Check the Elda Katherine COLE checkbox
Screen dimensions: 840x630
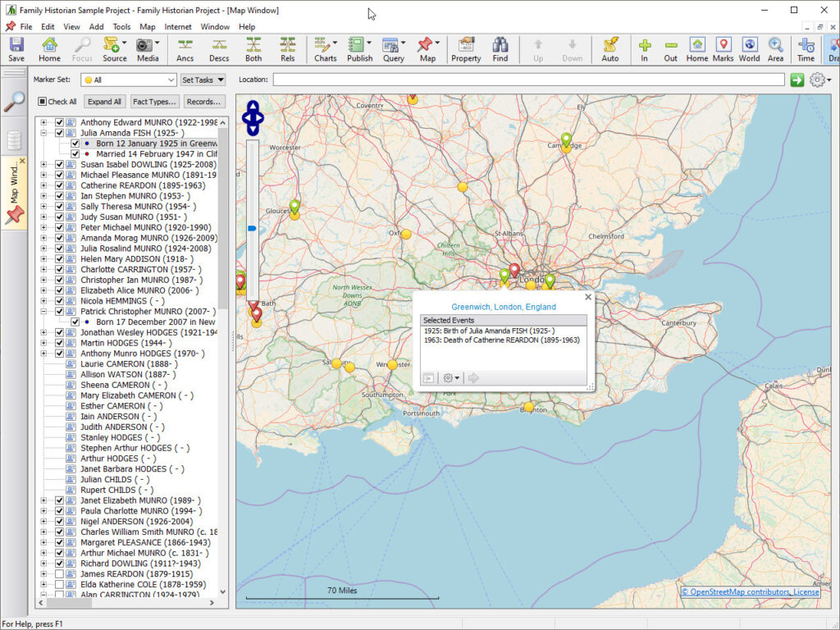click(59, 584)
